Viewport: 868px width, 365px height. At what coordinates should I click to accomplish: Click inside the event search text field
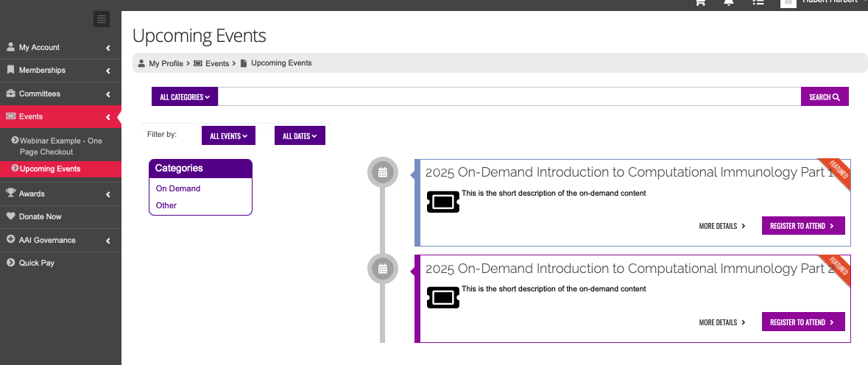coord(509,97)
